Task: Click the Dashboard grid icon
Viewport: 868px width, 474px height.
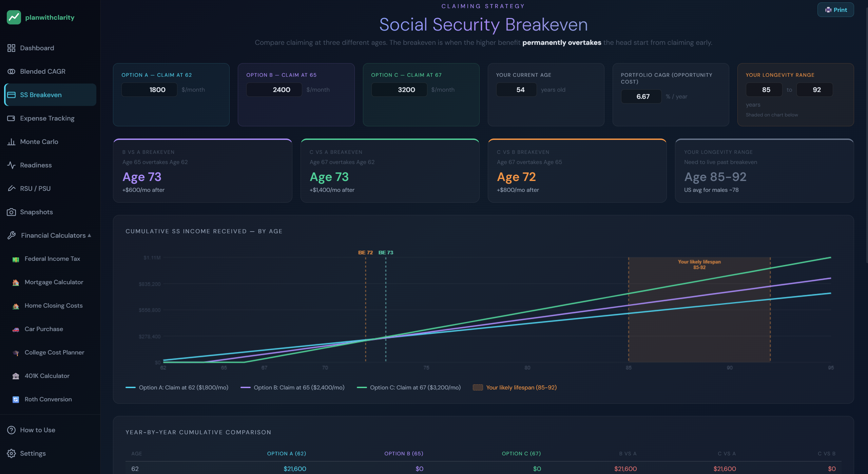Action: (x=11, y=48)
